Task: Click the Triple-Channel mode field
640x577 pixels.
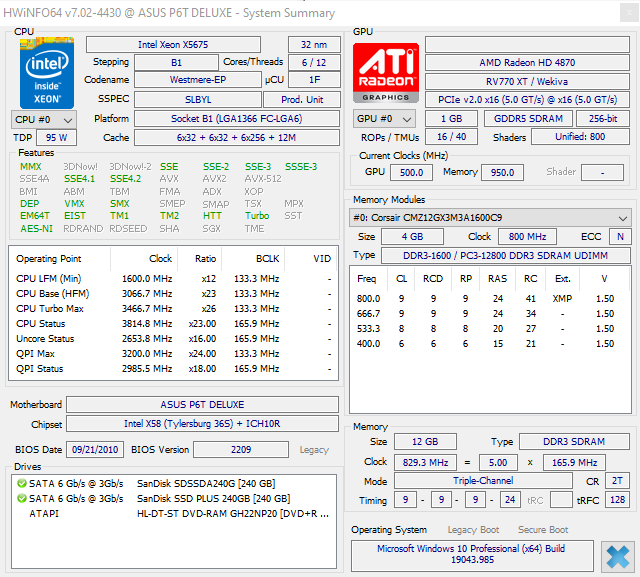Action: tap(483, 481)
